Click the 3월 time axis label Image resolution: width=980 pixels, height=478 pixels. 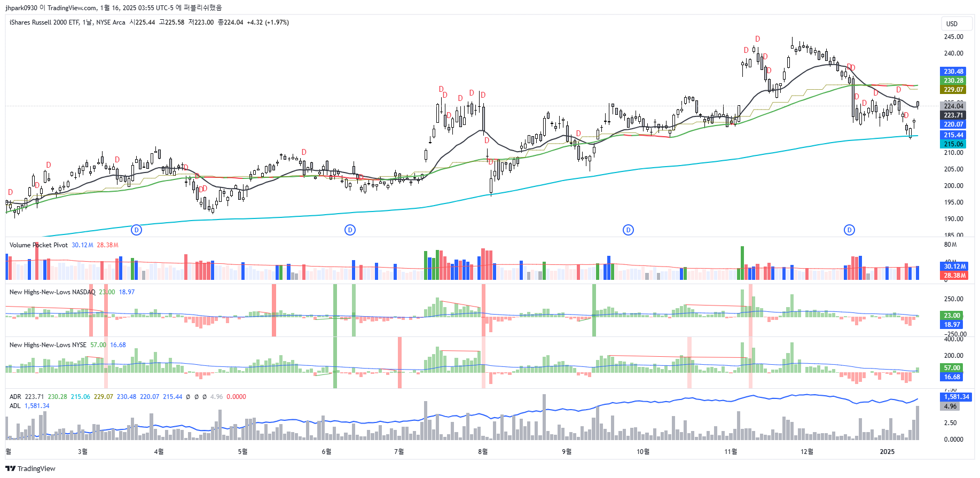(82, 452)
